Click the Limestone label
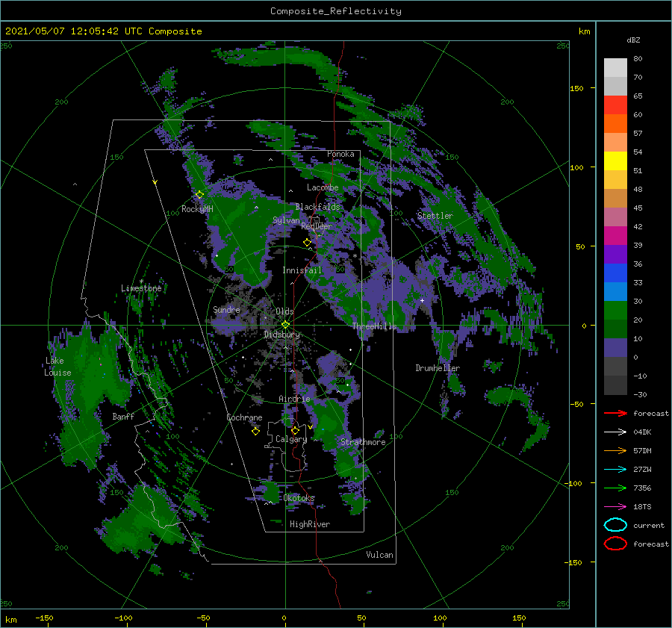The image size is (672, 628). coord(141,288)
